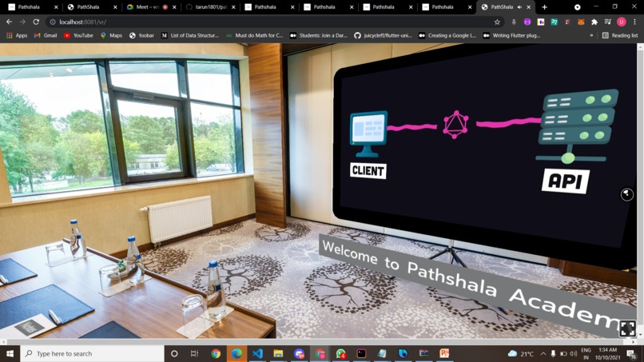This screenshot has width=644, height=362.
Task: Click the Type here to search box
Action: (92, 353)
